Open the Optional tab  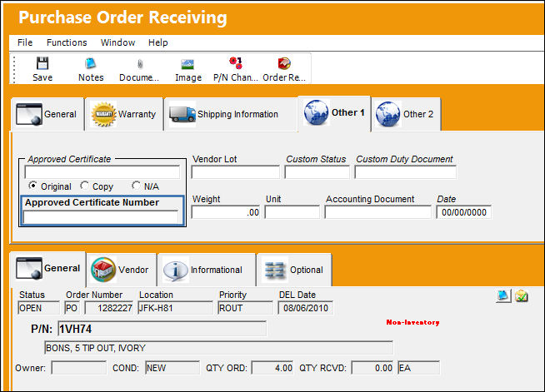[294, 270]
